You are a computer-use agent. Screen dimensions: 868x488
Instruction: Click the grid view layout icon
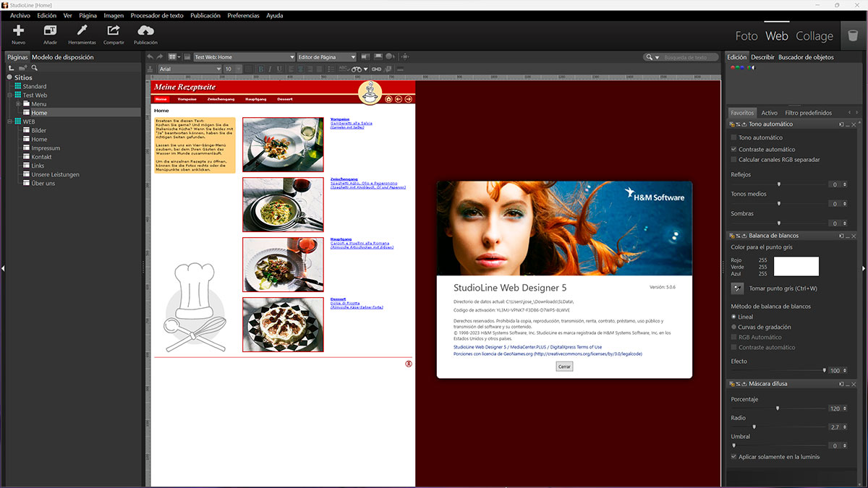point(171,57)
